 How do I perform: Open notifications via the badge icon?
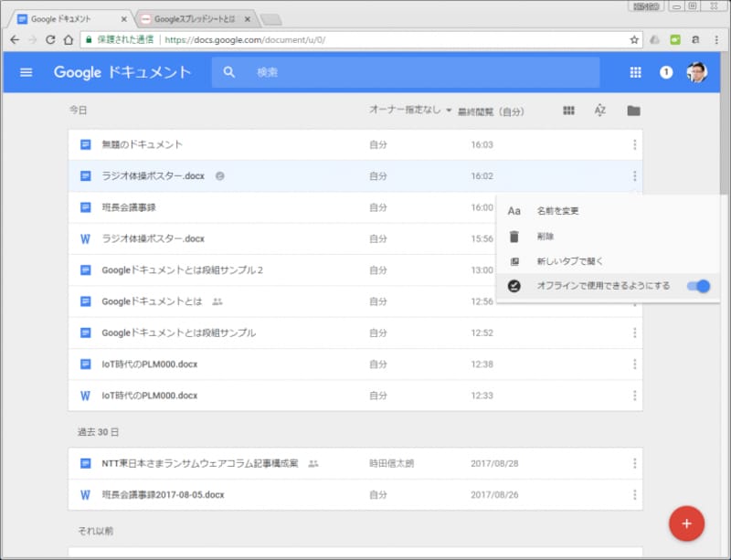tap(665, 73)
